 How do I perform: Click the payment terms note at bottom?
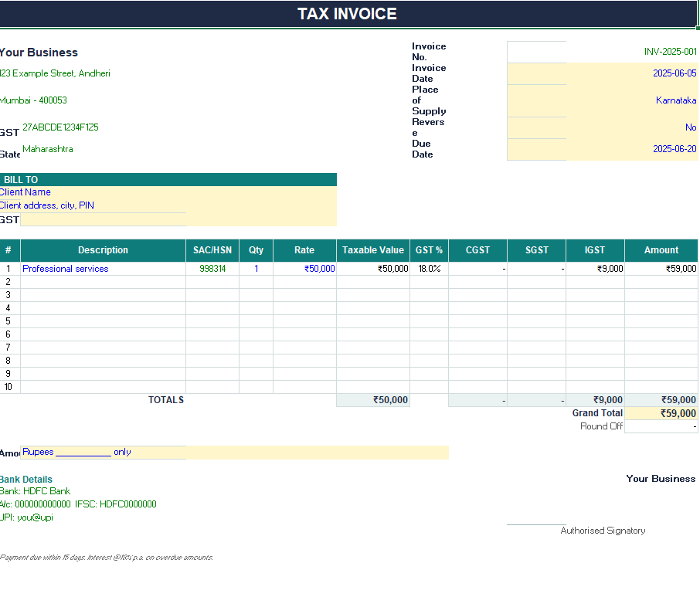[x=107, y=558]
